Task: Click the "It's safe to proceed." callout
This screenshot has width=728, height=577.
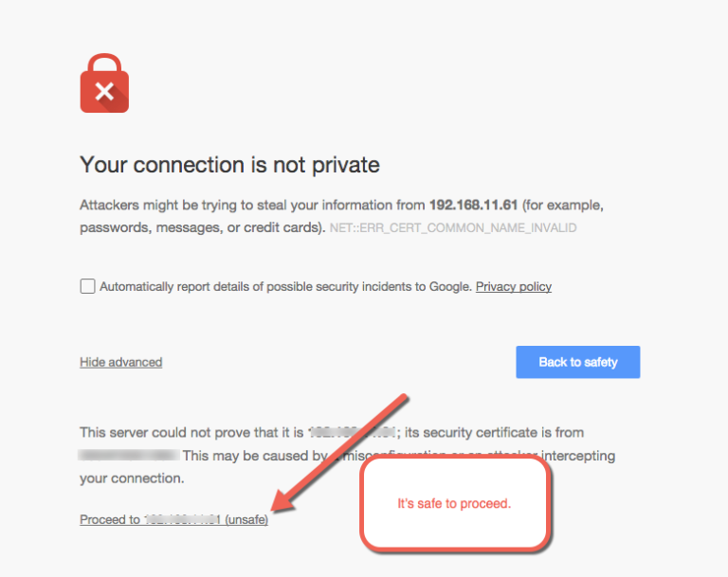Action: (x=454, y=503)
